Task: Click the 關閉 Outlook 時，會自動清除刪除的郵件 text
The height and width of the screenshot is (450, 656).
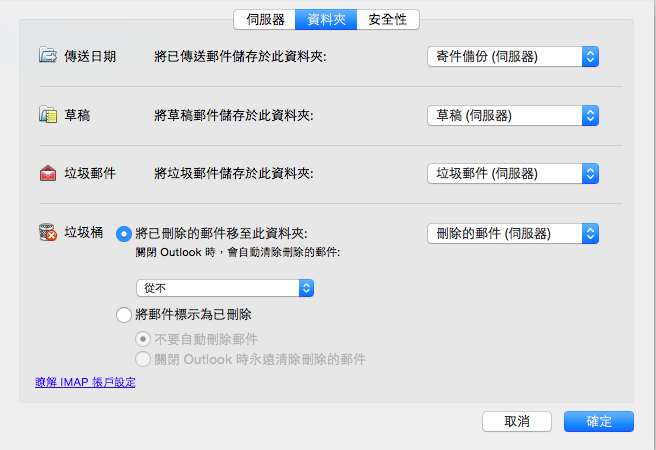Action: tap(238, 253)
